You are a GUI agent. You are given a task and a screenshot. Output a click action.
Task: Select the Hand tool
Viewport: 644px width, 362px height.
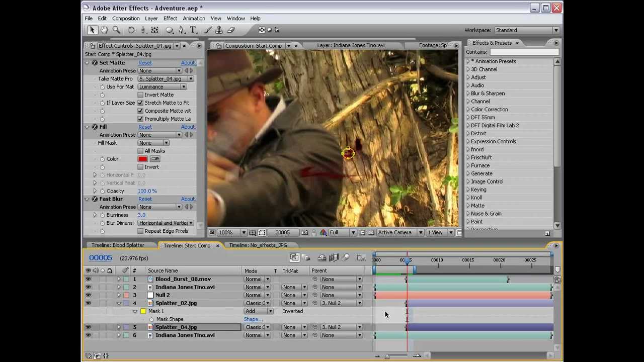(104, 30)
